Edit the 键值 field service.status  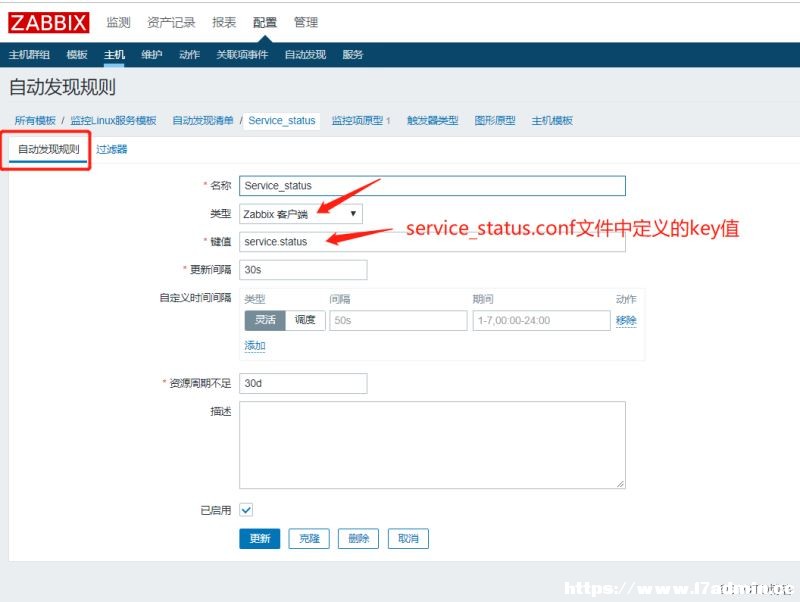(432, 242)
